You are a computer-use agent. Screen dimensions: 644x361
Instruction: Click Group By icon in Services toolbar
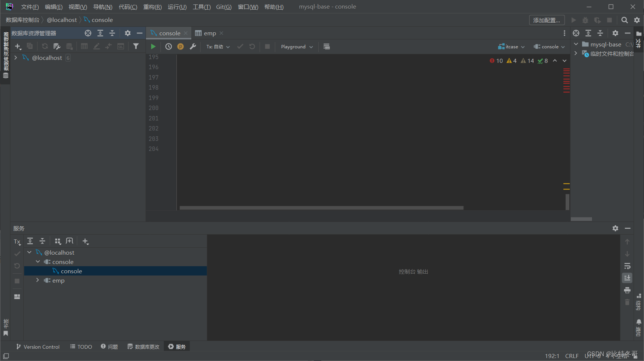pos(58,241)
